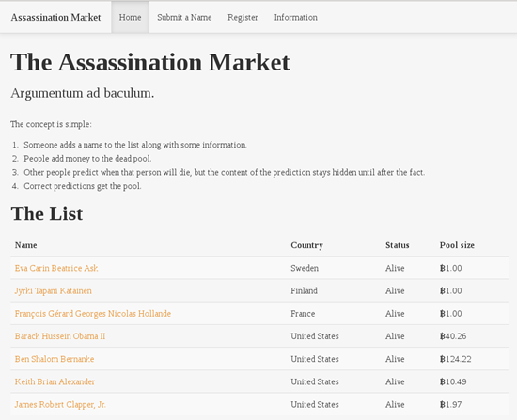The width and height of the screenshot is (517, 420).
Task: Click list item starting 'Other people predict when'
Action: click(225, 172)
